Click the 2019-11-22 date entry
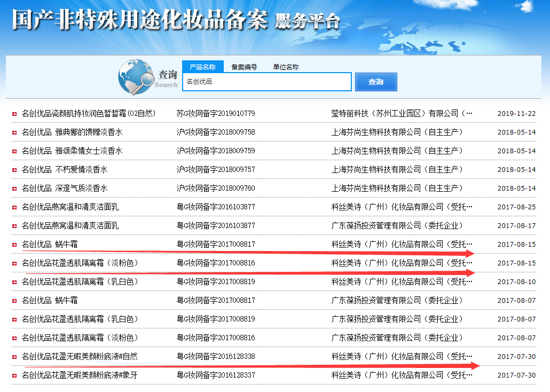Viewport: 550px width, 392px height. pyautogui.click(x=516, y=114)
